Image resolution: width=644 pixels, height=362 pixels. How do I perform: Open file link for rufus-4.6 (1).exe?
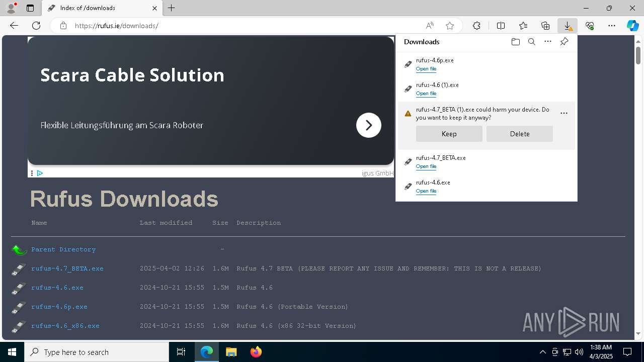[426, 94]
